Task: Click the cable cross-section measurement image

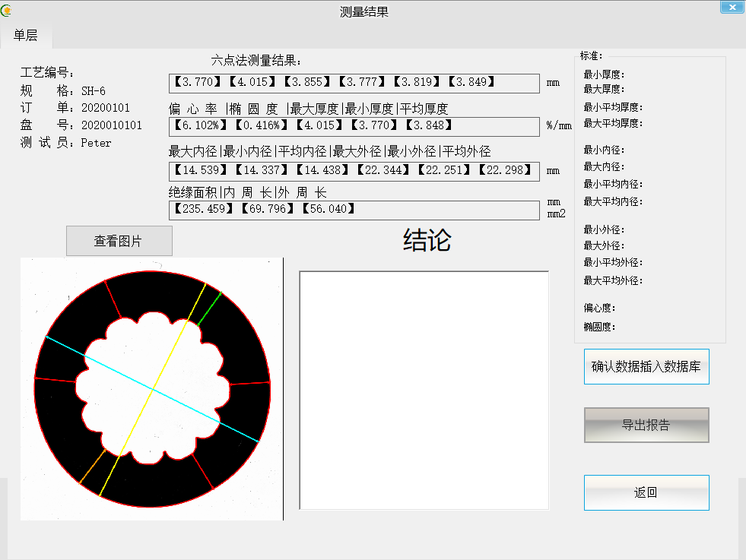Action: point(150,388)
